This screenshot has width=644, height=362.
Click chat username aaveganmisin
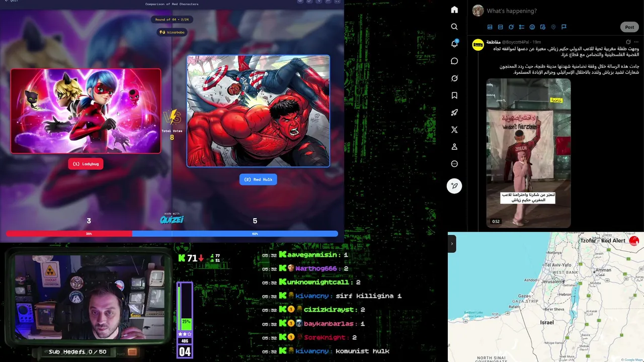coord(312,255)
